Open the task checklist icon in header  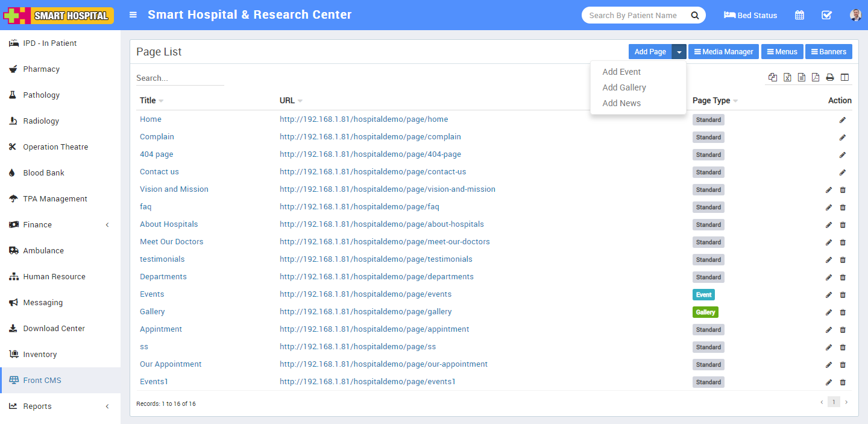pyautogui.click(x=827, y=15)
